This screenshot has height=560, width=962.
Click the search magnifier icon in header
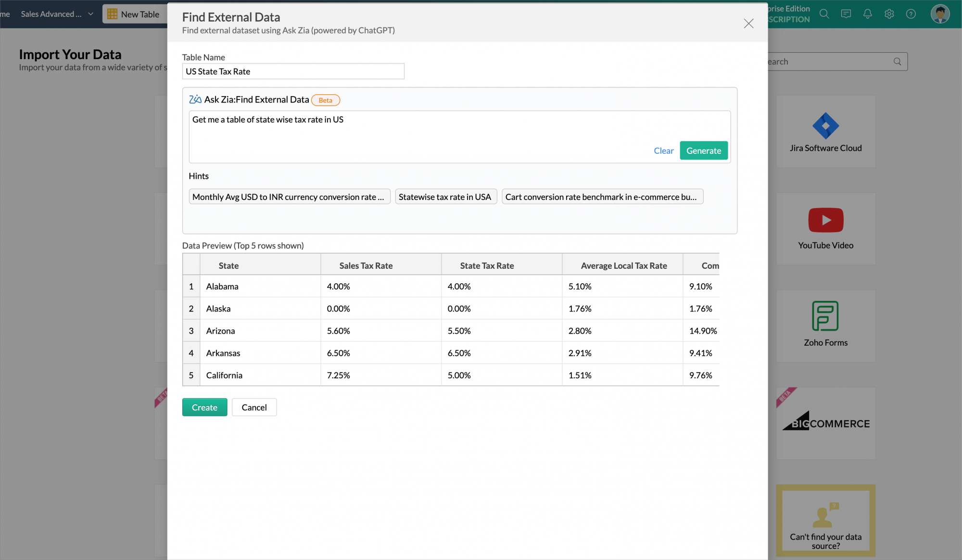tap(824, 14)
